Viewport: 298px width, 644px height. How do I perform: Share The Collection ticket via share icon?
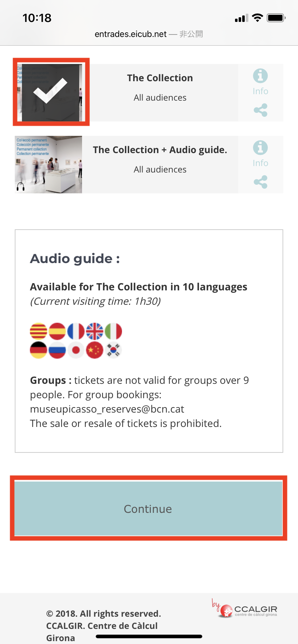click(x=260, y=110)
